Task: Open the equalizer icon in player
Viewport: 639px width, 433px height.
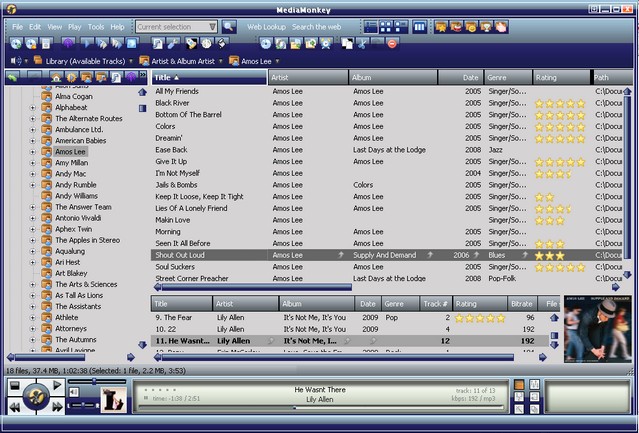Action: [x=534, y=384]
